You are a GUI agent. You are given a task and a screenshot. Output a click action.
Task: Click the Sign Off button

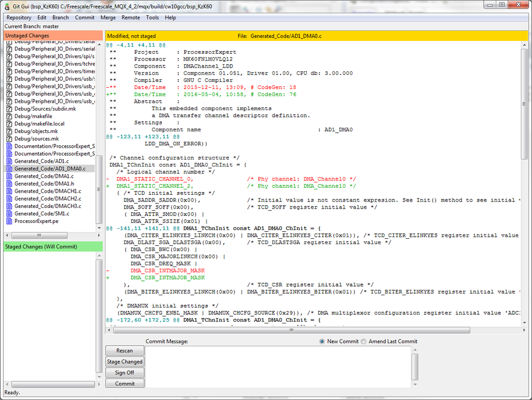125,372
